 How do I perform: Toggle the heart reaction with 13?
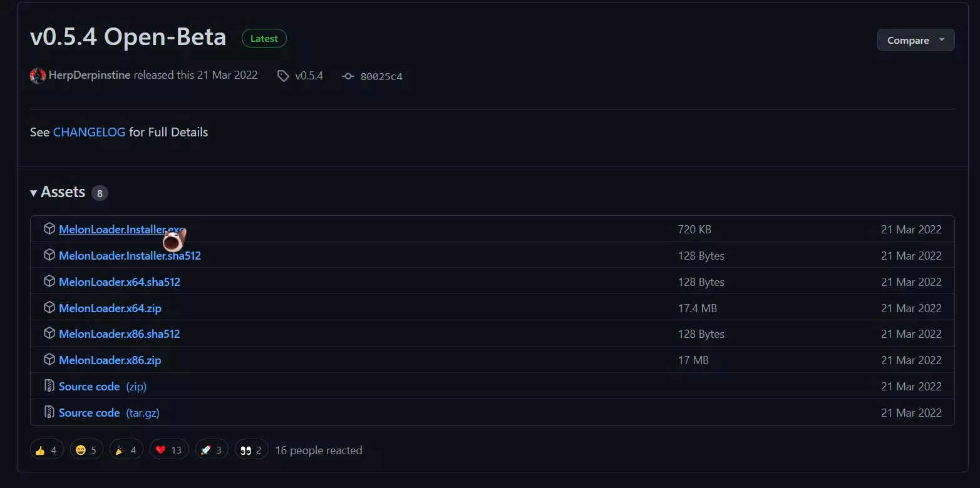pos(168,450)
